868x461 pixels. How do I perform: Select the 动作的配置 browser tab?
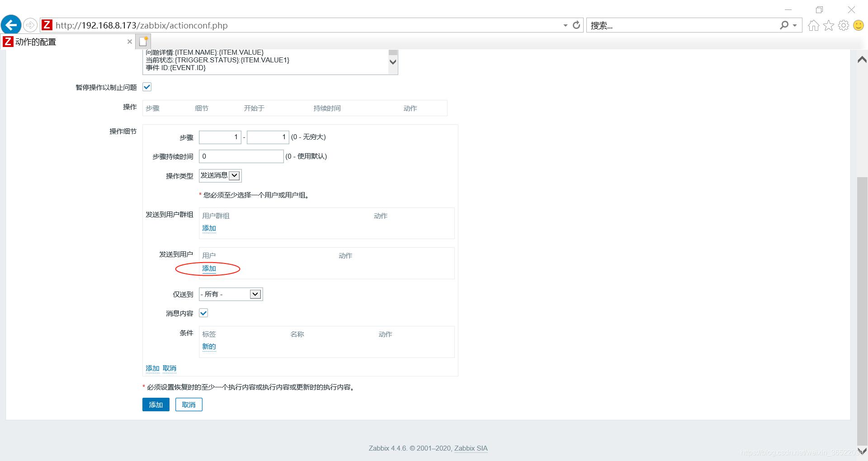[x=68, y=42]
